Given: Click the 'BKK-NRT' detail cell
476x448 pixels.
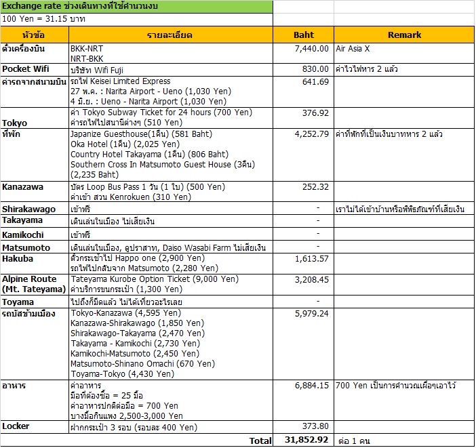Looking at the screenshot, I should tap(171, 54).
